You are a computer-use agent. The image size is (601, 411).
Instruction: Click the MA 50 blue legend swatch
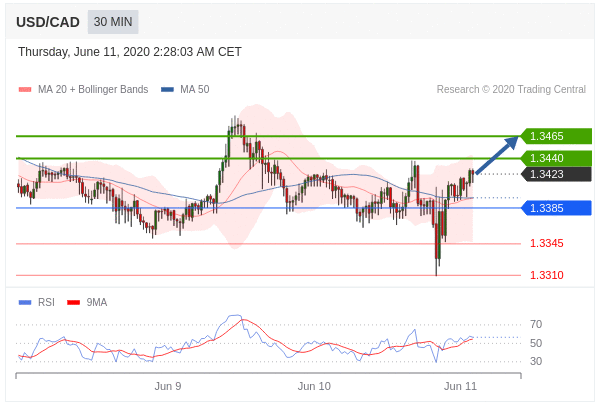click(x=167, y=90)
